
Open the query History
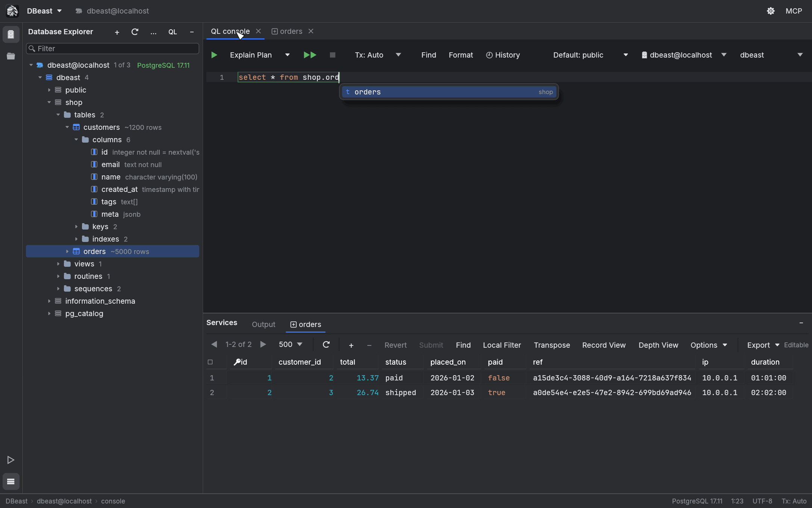503,55
